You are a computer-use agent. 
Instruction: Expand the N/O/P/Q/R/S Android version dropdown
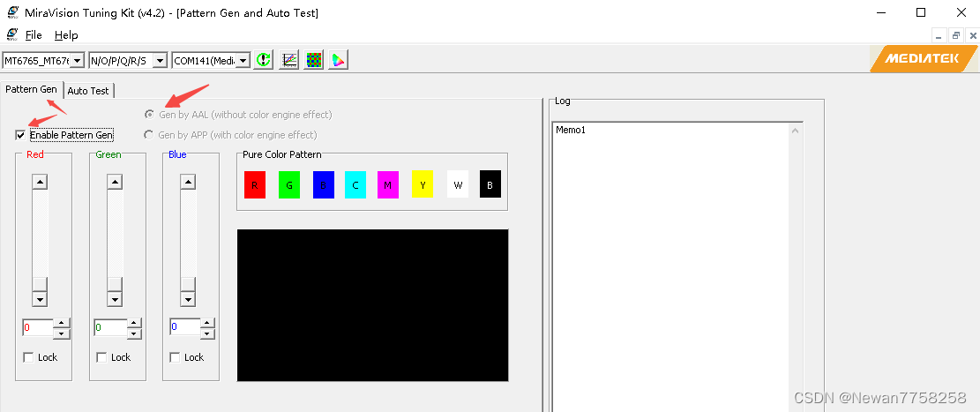tap(161, 60)
